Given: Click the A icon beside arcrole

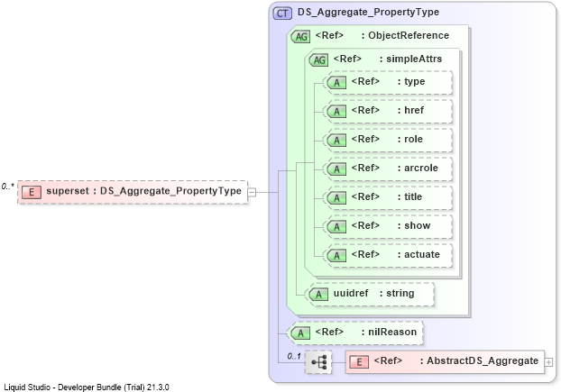Looking at the screenshot, I should (x=336, y=169).
